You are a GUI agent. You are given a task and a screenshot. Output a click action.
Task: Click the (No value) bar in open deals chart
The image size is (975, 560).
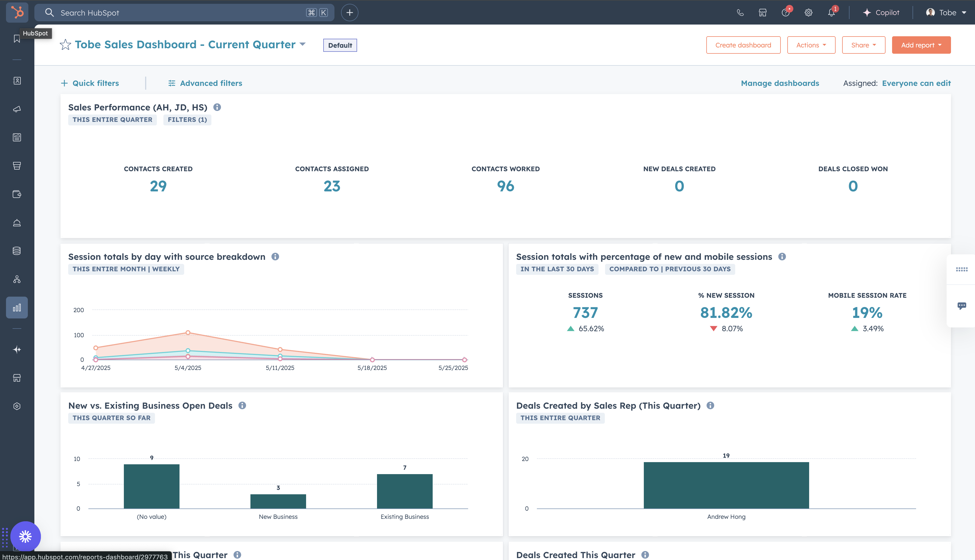pyautogui.click(x=152, y=486)
